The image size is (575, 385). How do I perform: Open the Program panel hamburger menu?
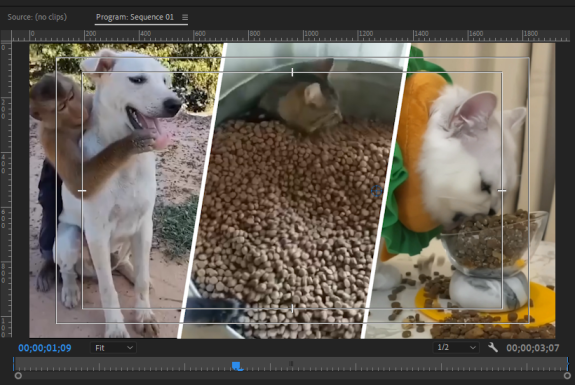(x=185, y=17)
